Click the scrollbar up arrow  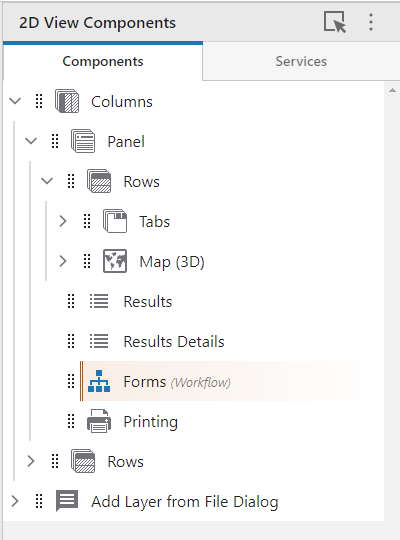(392, 90)
